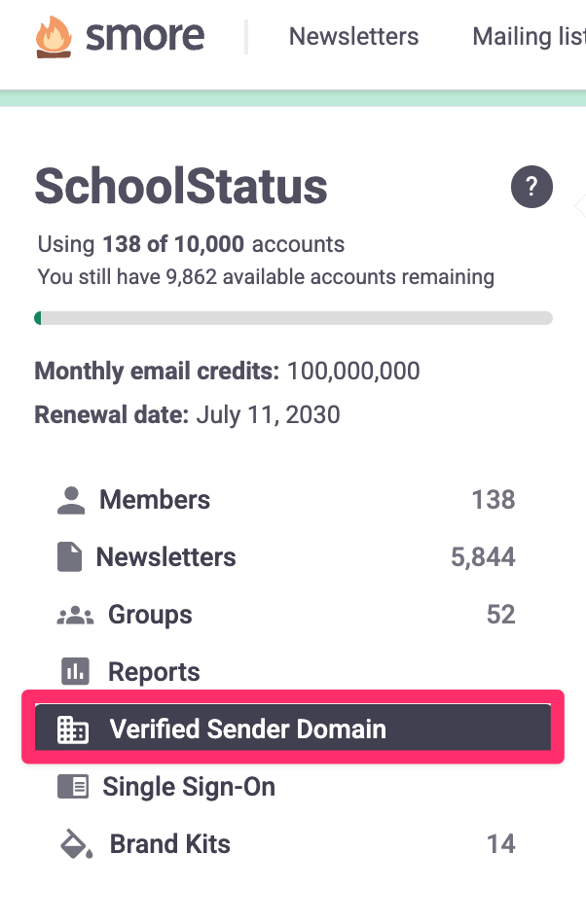Image resolution: width=586 pixels, height=924 pixels.
Task: Open the Single Sign-On settings label
Action: 189,787
